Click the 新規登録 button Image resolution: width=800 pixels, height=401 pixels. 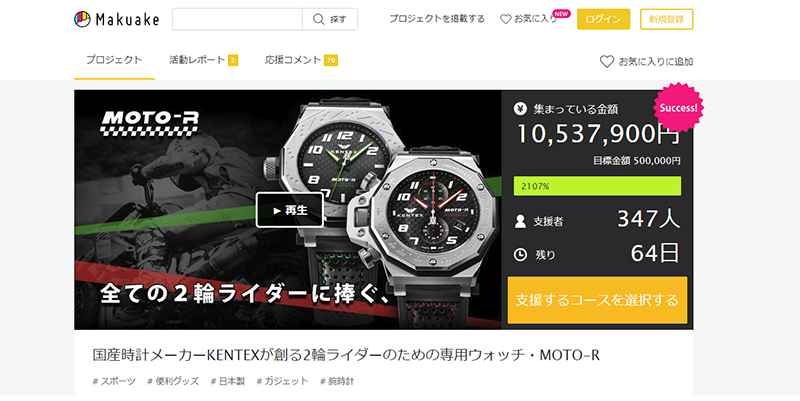(666, 19)
